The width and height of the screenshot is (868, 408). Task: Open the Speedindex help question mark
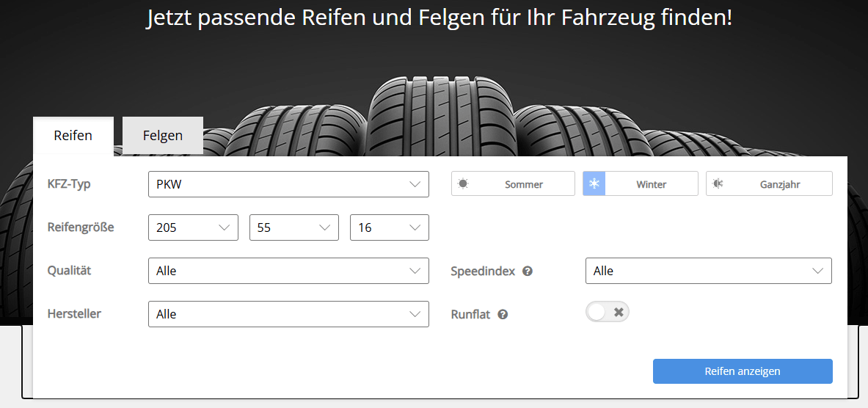pyautogui.click(x=528, y=272)
